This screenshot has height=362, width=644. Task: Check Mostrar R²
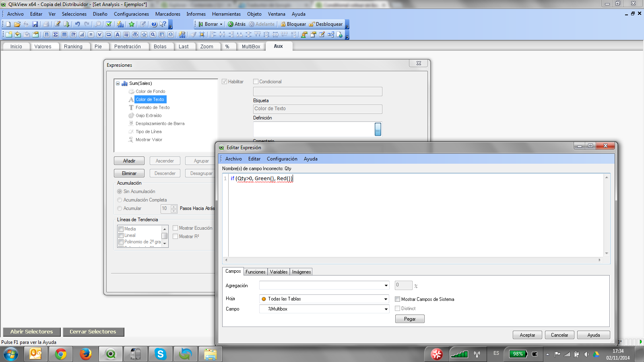pos(175,237)
